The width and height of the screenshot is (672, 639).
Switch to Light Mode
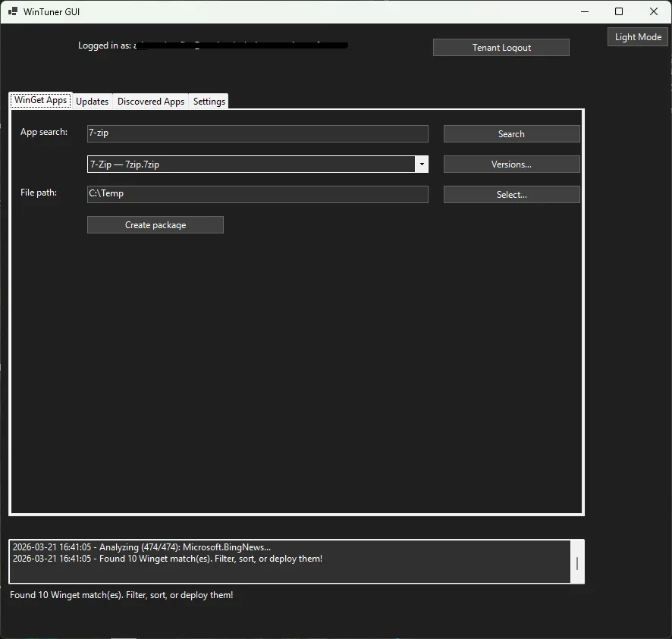click(638, 37)
